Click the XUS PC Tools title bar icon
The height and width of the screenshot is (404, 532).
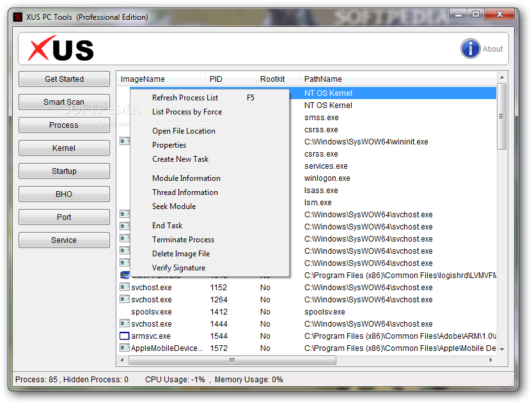tap(18, 17)
